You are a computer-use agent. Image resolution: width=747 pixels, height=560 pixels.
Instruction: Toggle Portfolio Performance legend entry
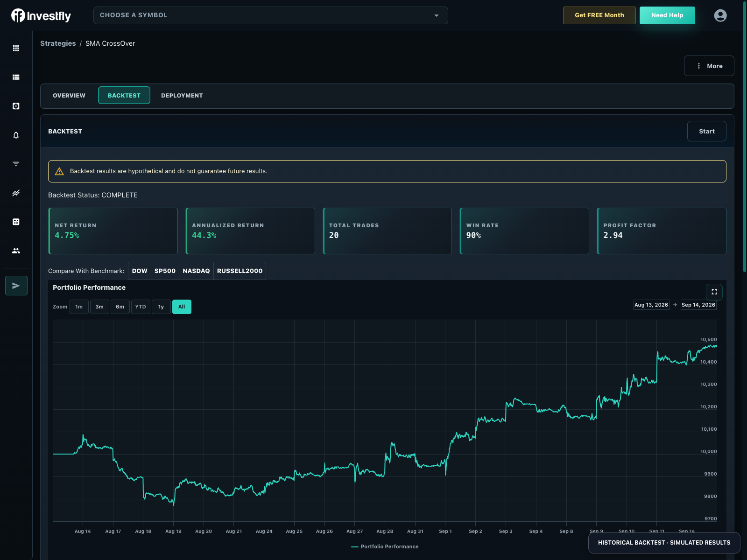pos(385,546)
